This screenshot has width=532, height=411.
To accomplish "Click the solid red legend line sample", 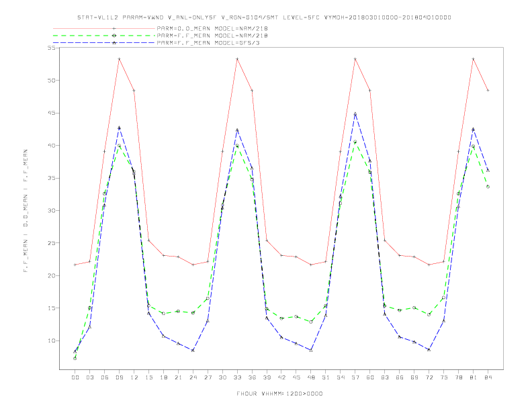I will 104,28.
